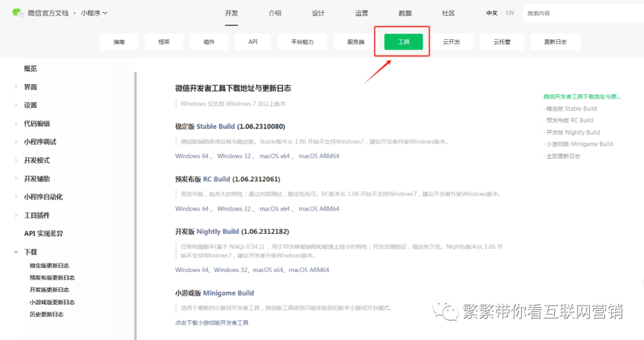Open 概览 in the sidebar
The height and width of the screenshot is (340, 644).
pos(30,69)
